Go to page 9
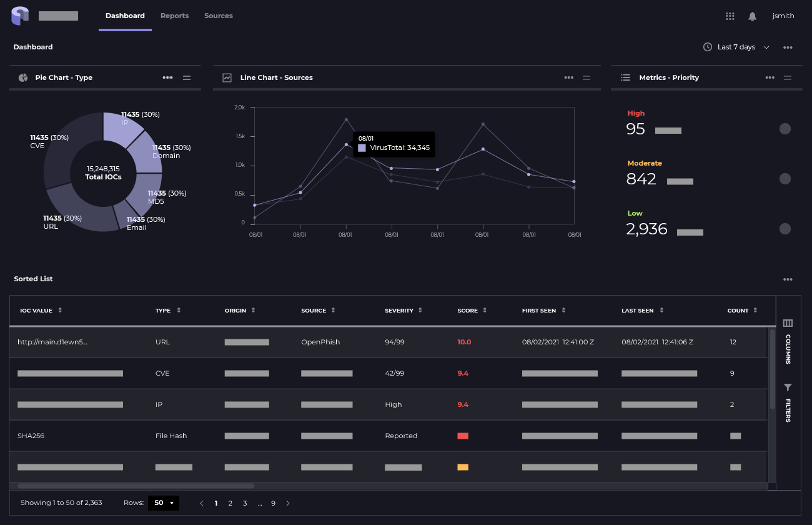The image size is (812, 525). click(x=273, y=503)
